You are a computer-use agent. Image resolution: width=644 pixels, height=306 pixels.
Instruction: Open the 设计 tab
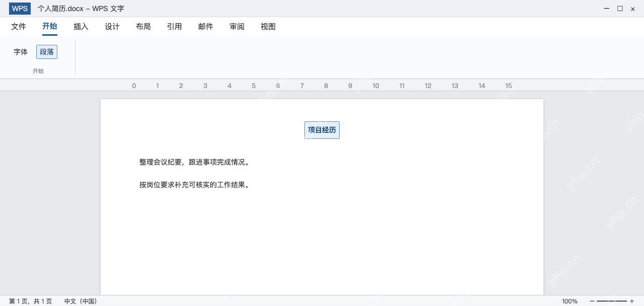pos(112,27)
